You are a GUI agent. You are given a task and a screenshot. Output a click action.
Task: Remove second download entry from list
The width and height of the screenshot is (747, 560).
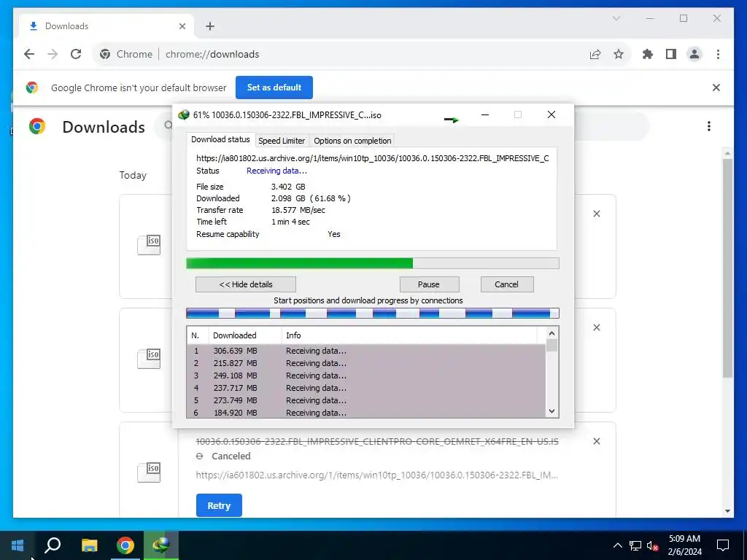point(597,327)
